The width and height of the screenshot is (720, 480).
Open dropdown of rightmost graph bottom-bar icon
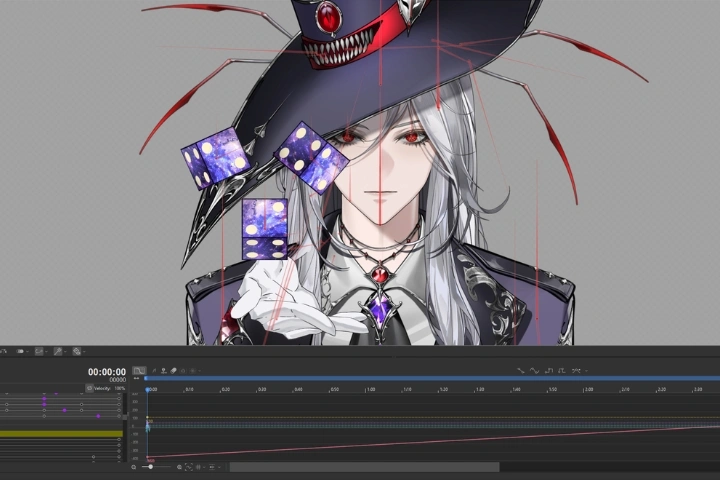pyautogui.click(x=219, y=468)
